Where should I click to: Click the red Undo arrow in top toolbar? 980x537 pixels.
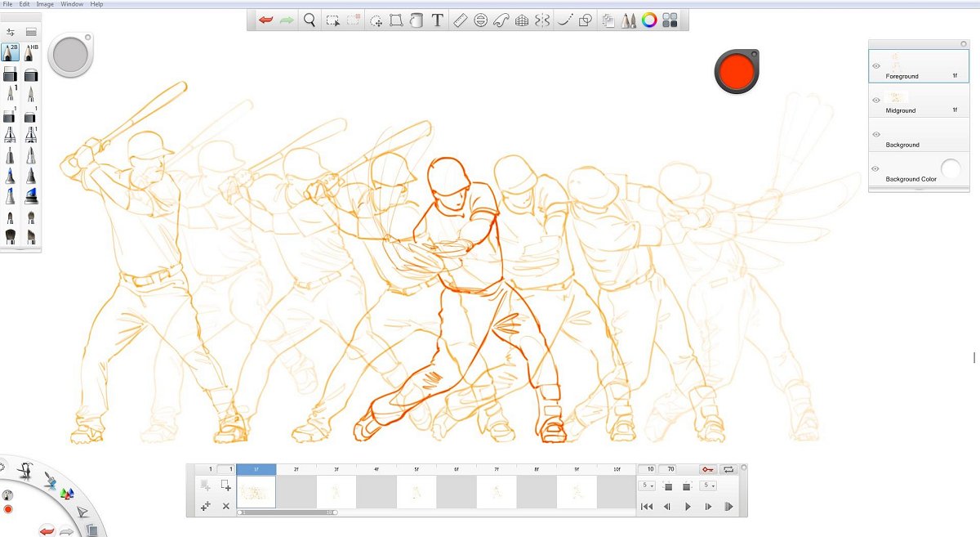(x=265, y=21)
